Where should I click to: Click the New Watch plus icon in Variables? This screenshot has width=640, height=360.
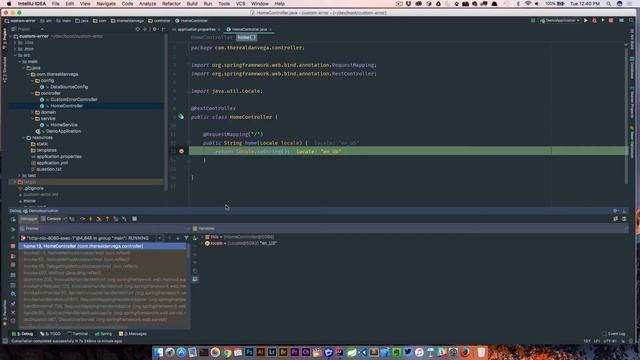195,238
